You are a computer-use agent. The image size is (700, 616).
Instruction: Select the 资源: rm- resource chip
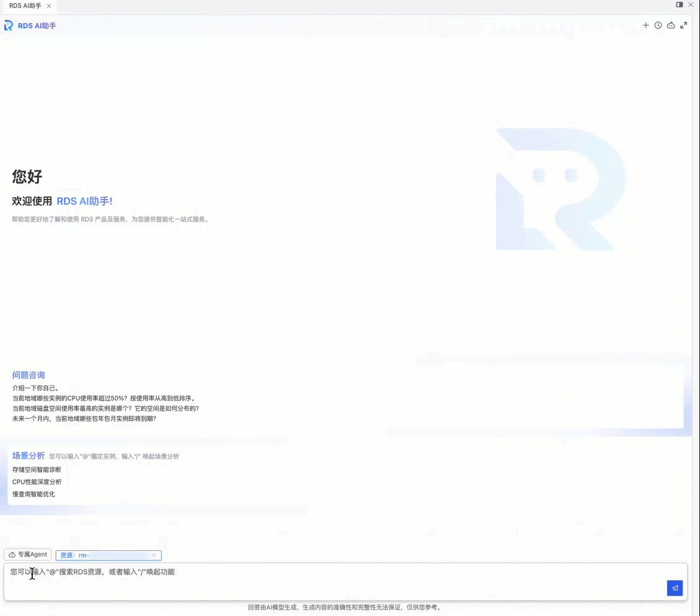click(x=108, y=555)
